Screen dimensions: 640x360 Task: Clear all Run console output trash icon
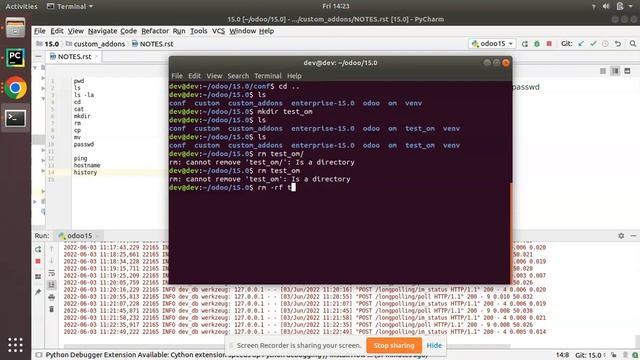[x=51, y=309]
